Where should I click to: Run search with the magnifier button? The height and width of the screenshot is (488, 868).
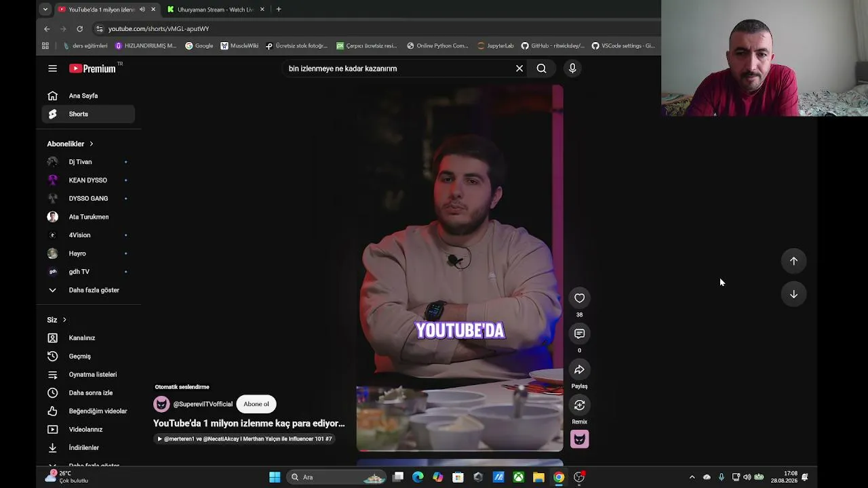pos(541,68)
